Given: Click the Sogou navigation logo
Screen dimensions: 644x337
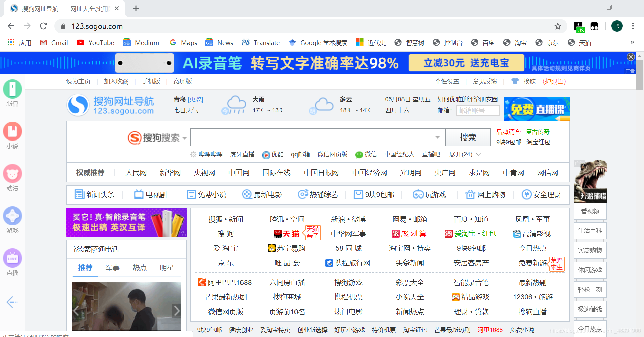Looking at the screenshot, I should [x=111, y=105].
